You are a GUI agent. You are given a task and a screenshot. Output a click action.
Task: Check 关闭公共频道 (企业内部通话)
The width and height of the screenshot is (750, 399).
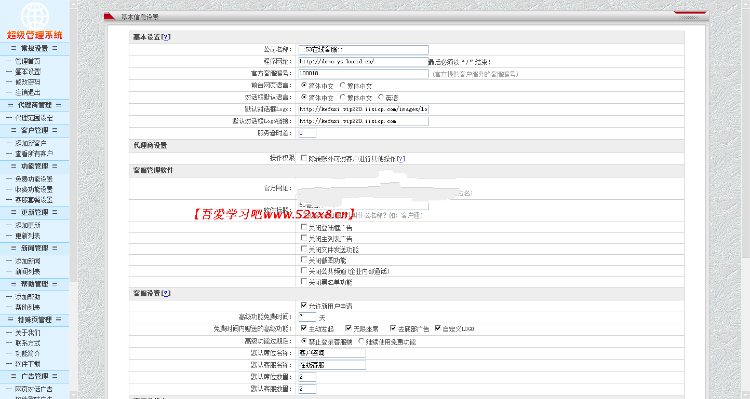coord(304,271)
